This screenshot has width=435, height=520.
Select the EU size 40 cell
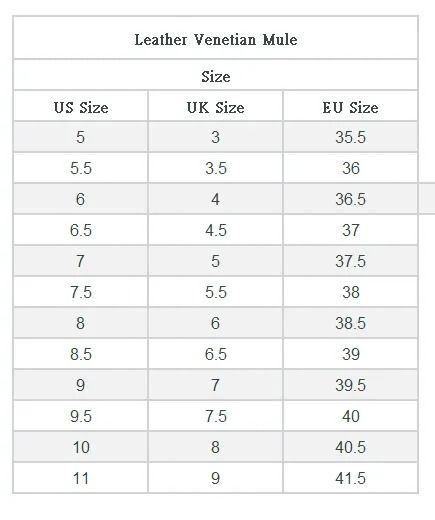coord(350,416)
